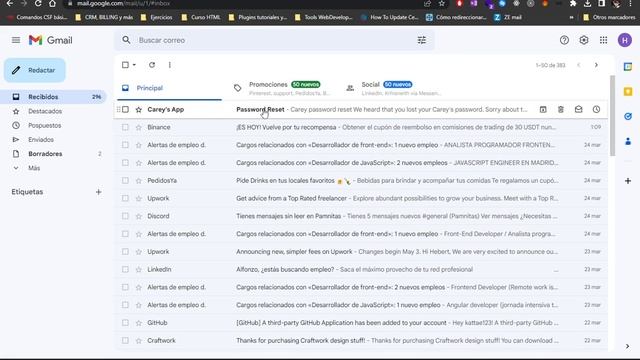
Task: Open the Otros marcadores bookmark folder
Action: point(609,17)
